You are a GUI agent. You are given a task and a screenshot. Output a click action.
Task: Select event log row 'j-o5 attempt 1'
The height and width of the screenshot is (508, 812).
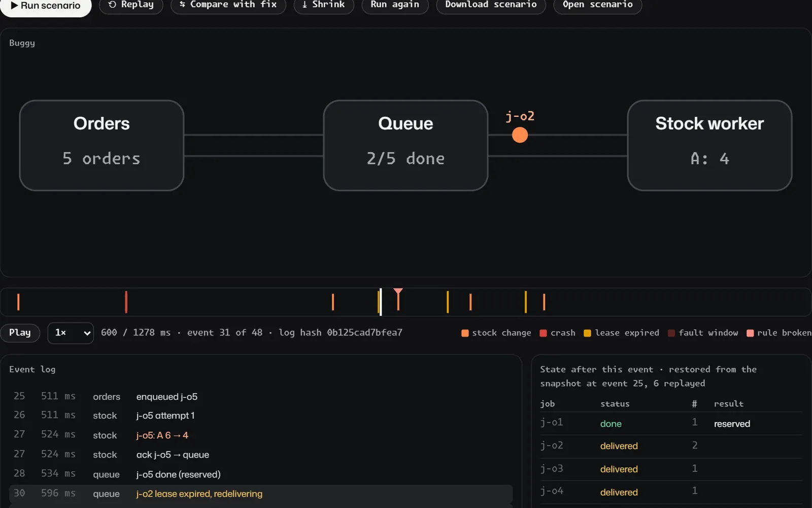coord(261,416)
